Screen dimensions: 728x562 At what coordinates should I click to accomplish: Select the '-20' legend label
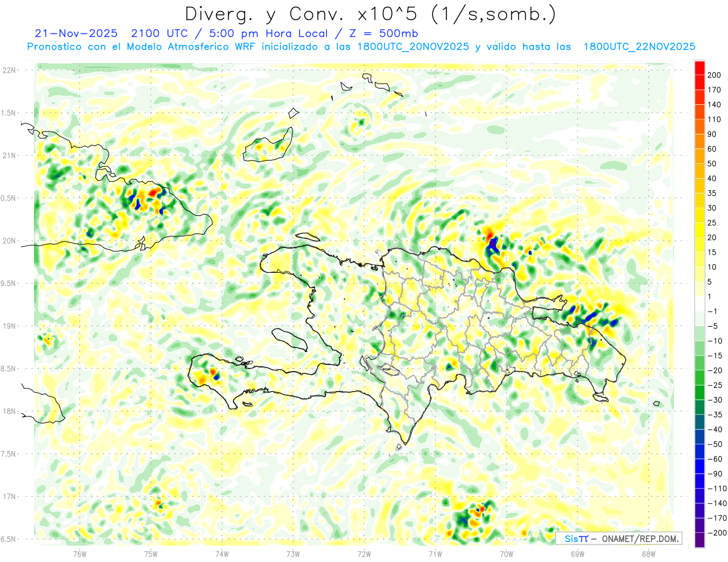(716, 370)
